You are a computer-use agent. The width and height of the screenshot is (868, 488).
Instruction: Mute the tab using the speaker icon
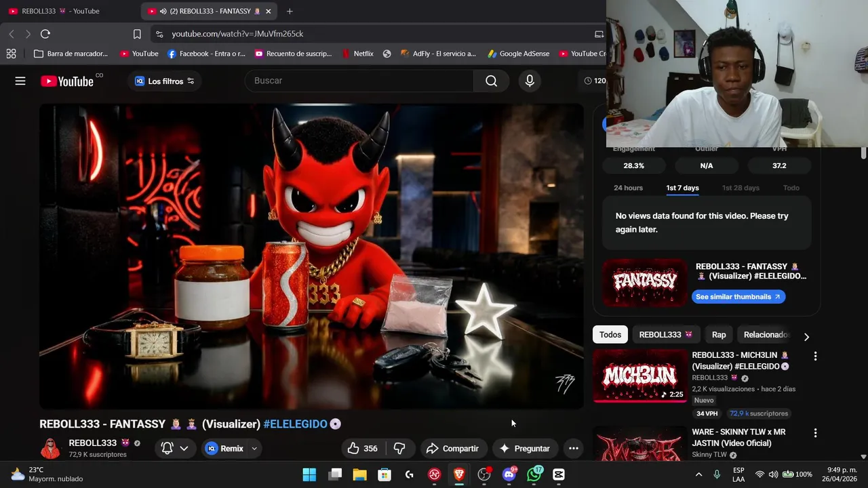point(163,12)
